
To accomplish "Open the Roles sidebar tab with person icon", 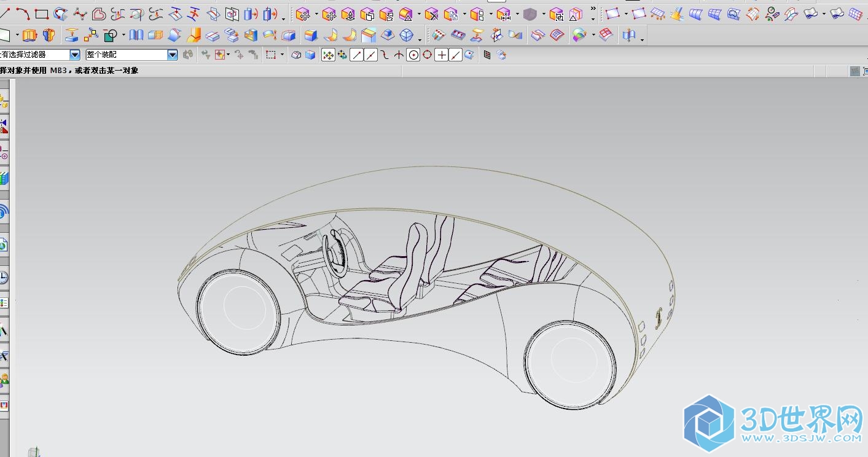I will 4,380.
